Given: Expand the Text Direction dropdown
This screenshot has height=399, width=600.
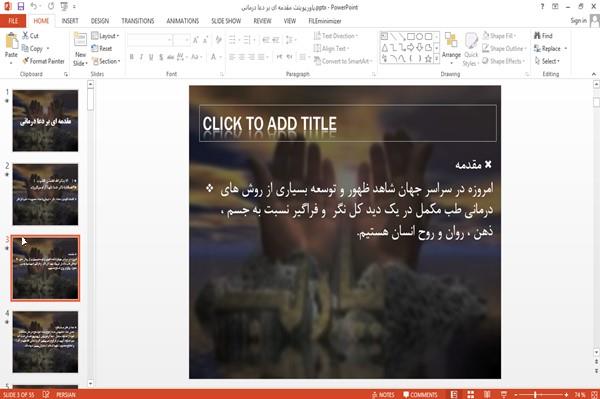Looking at the screenshot, I should 336,36.
